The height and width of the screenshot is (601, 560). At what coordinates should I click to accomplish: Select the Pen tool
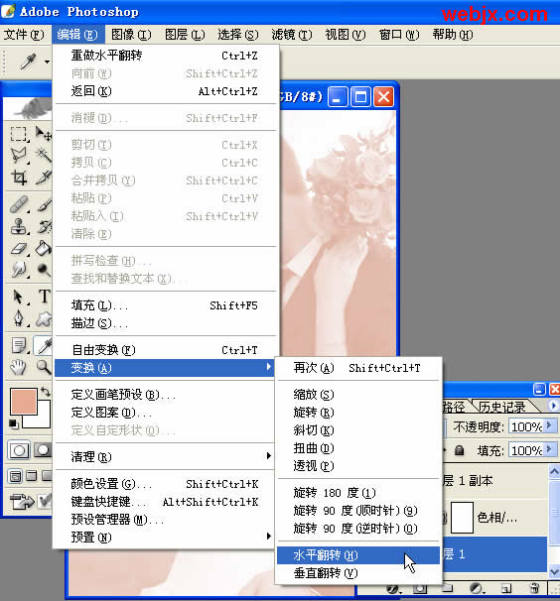click(x=18, y=319)
